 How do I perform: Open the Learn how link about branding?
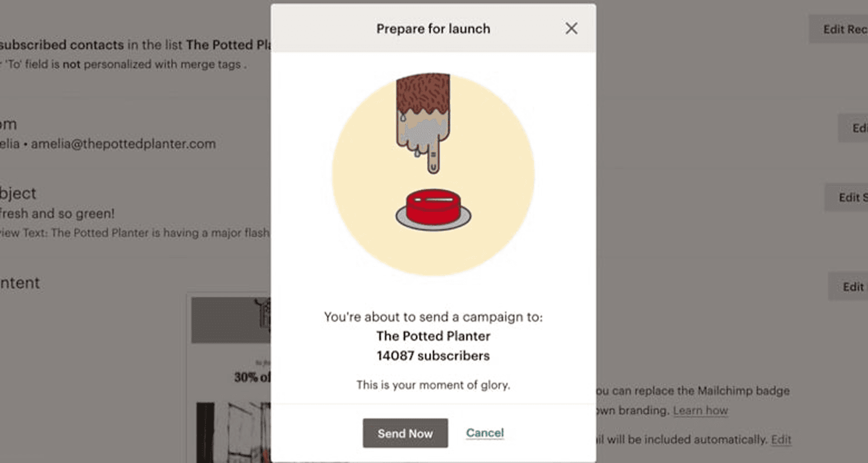(701, 410)
